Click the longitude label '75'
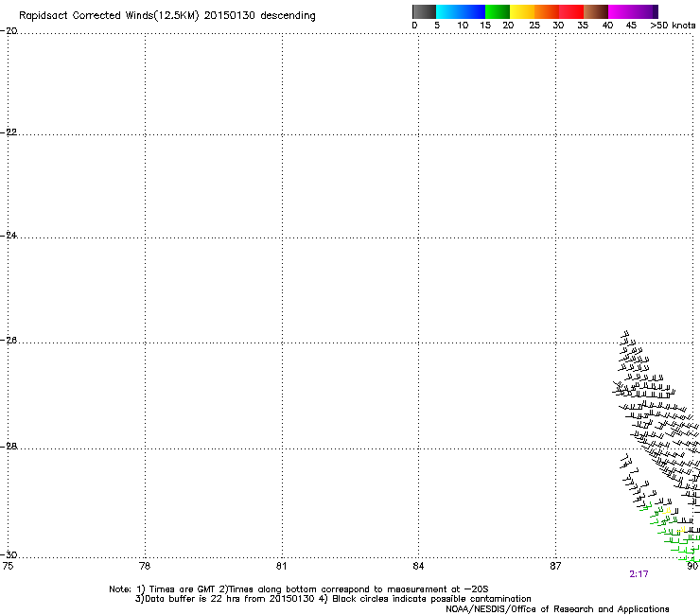Screen dimensions: 700x615 pyautogui.click(x=8, y=566)
